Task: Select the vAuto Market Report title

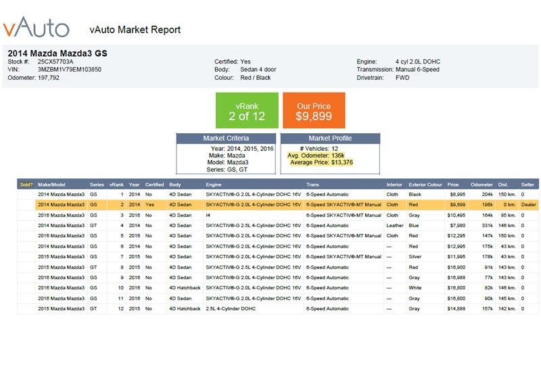Action: (x=135, y=30)
